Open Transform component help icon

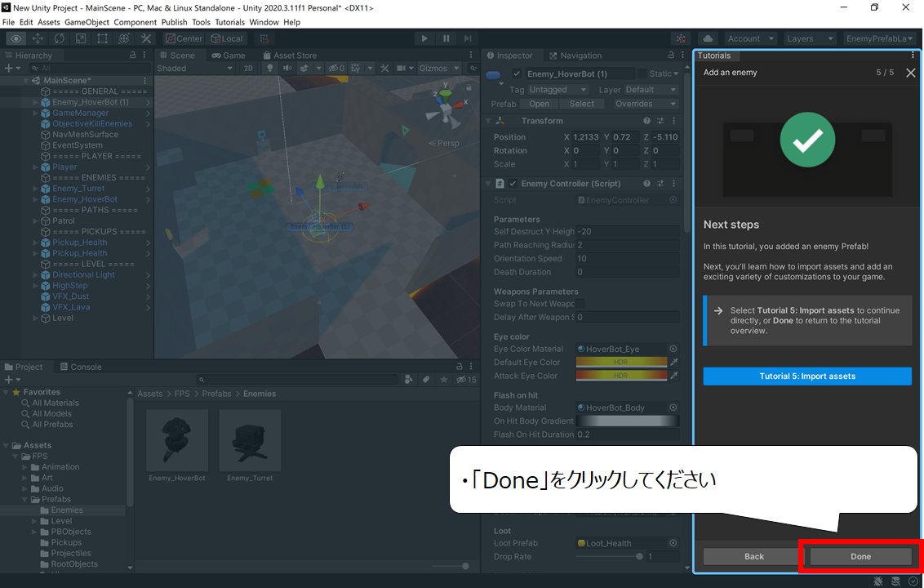pos(646,121)
